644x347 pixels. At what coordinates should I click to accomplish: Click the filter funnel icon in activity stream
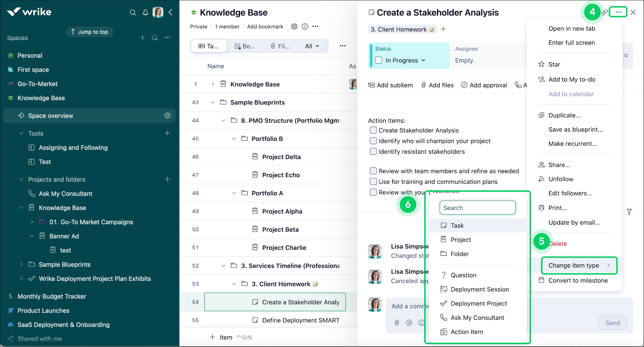(629, 212)
